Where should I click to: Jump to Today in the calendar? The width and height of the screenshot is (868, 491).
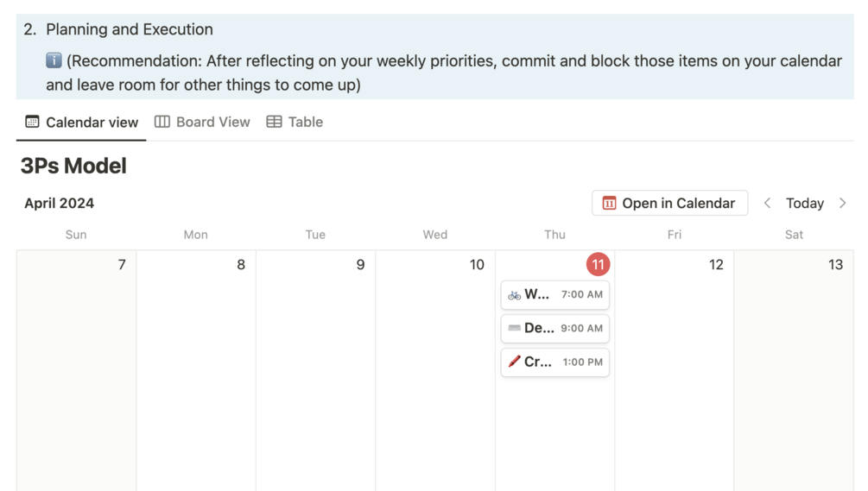pos(804,203)
